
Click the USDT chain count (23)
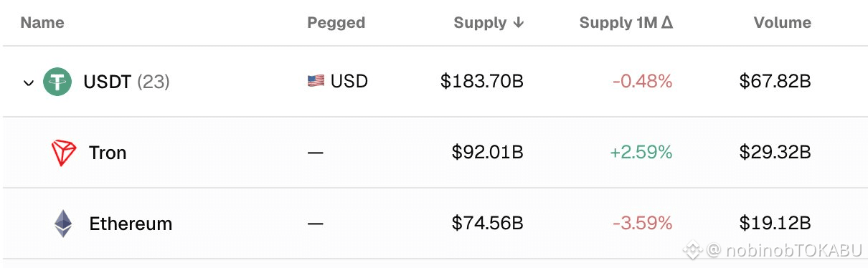pos(153,82)
